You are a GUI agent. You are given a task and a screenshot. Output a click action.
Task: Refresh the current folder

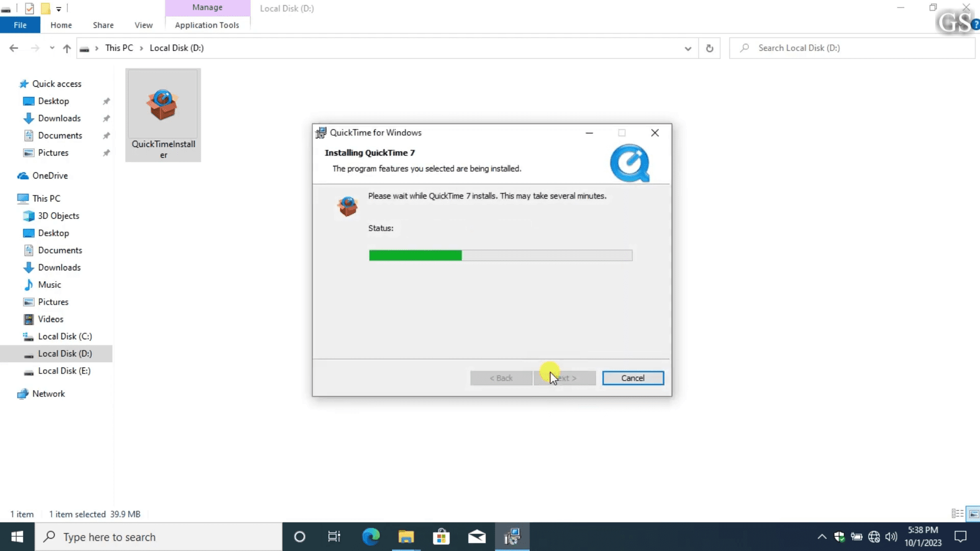click(709, 48)
